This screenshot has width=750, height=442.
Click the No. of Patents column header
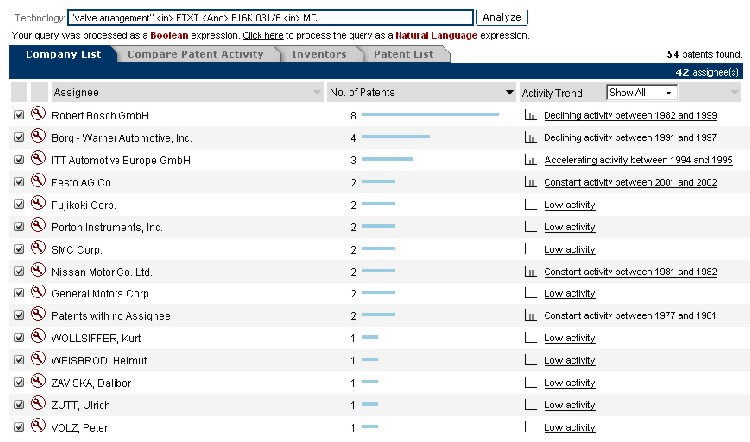coord(421,92)
